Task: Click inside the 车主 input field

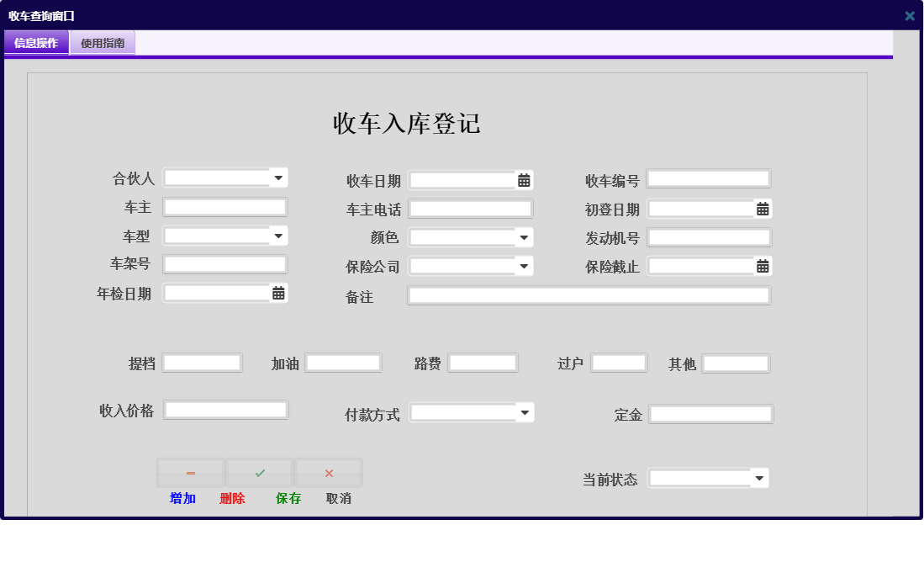Action: [x=224, y=206]
